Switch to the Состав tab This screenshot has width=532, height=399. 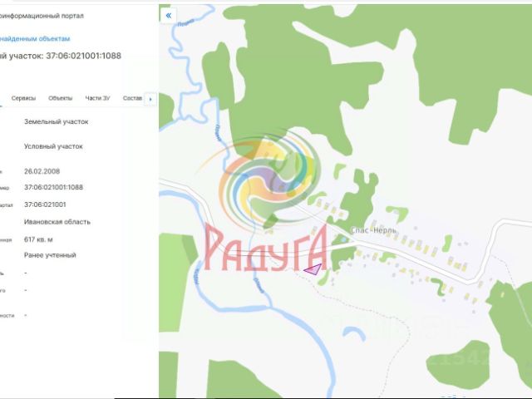click(132, 98)
